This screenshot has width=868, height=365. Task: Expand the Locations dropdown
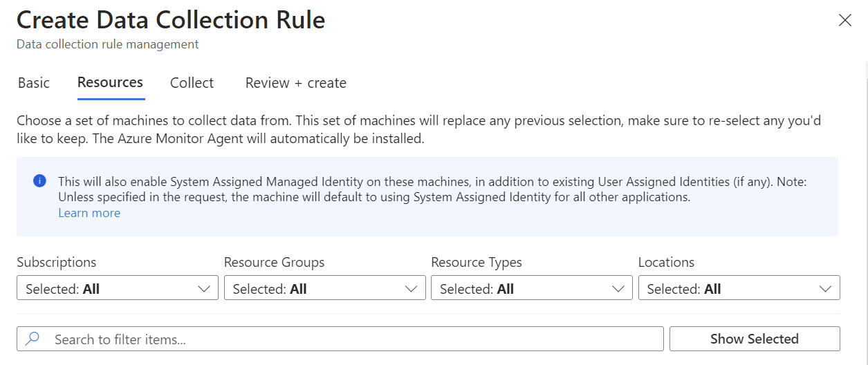(x=732, y=288)
